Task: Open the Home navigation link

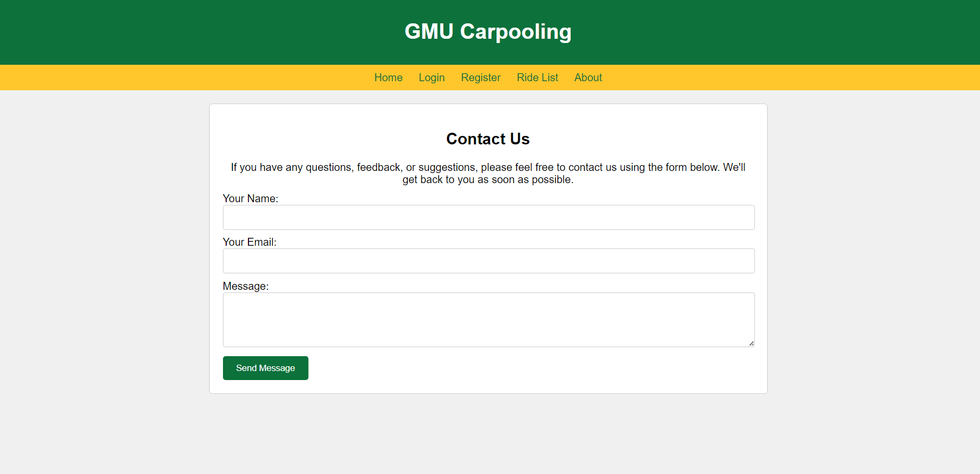Action: (388, 77)
